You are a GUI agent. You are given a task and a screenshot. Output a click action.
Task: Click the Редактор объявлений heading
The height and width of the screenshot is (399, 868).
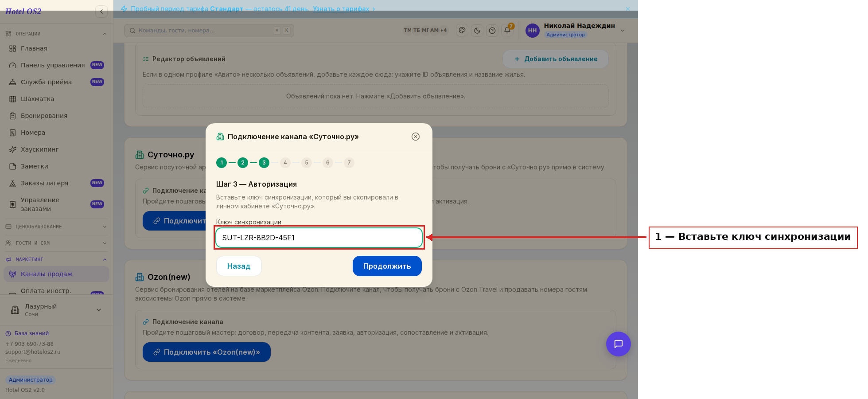[x=189, y=59]
